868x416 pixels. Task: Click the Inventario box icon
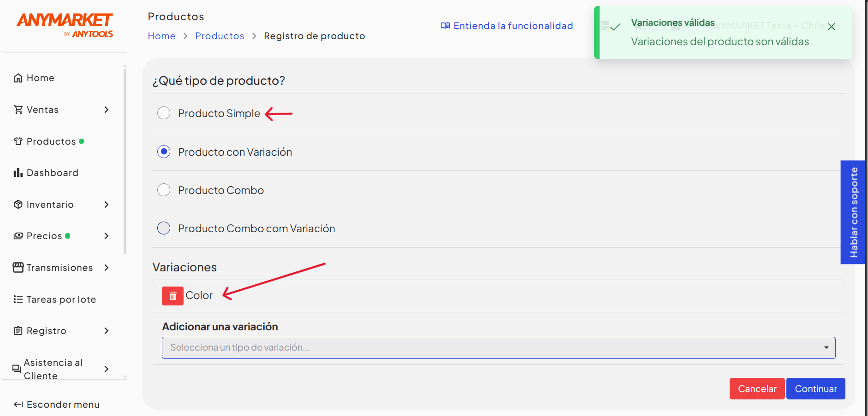click(18, 205)
